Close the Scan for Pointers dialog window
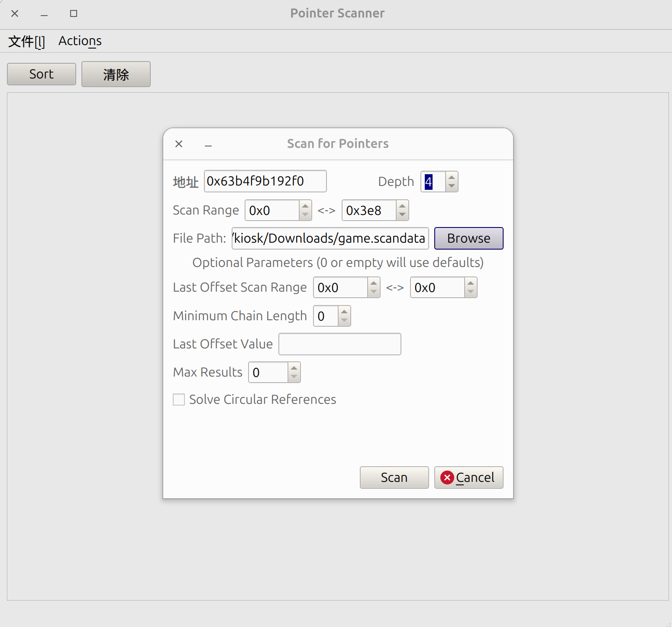 click(x=179, y=144)
